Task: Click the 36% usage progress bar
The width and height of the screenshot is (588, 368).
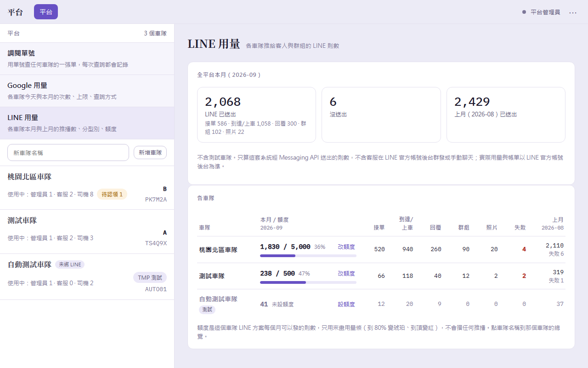Action: click(x=308, y=256)
